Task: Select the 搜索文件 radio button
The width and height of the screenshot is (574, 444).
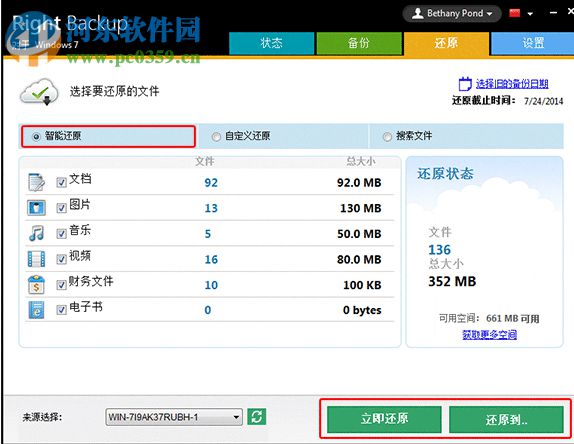Action: click(x=387, y=137)
